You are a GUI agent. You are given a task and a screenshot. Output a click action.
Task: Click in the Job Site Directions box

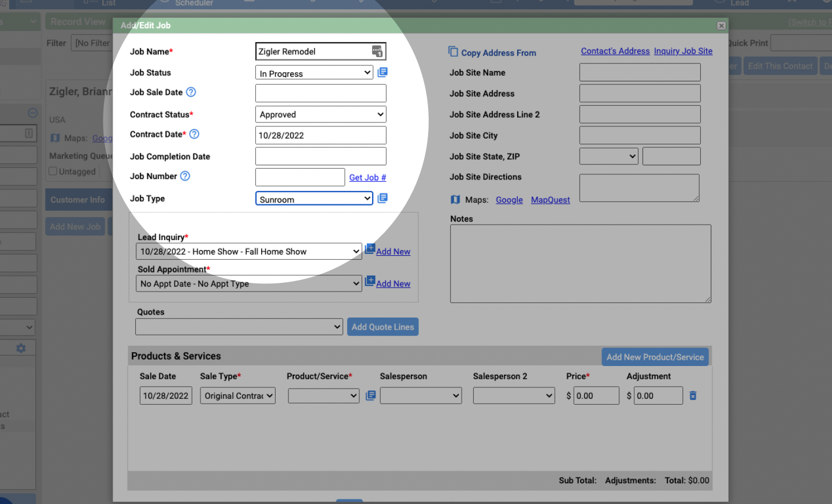click(640, 188)
